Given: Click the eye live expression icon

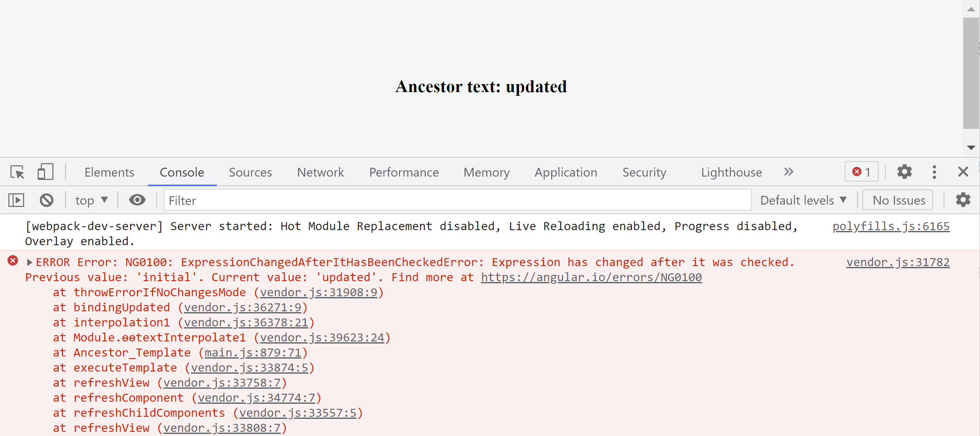Looking at the screenshot, I should (x=137, y=200).
